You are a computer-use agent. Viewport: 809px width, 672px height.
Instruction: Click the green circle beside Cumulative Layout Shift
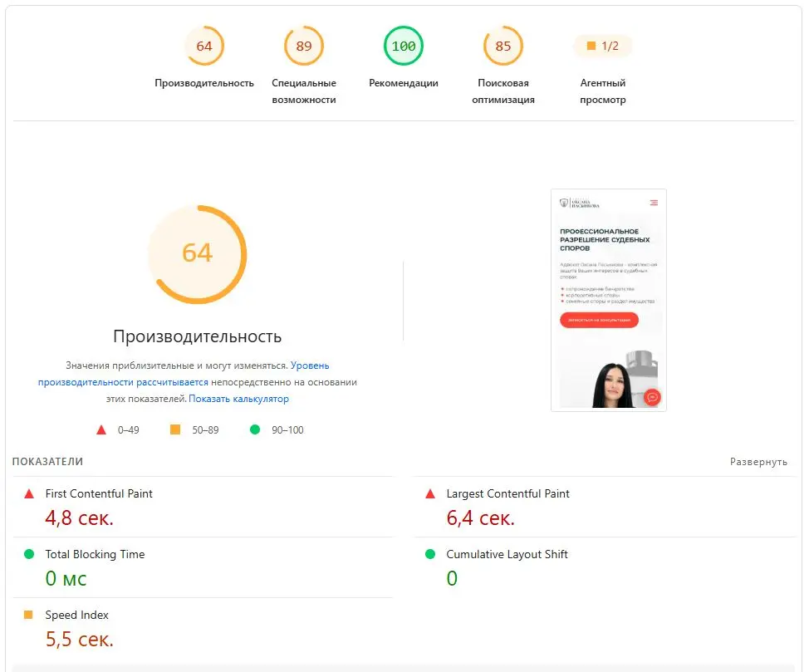coord(430,554)
